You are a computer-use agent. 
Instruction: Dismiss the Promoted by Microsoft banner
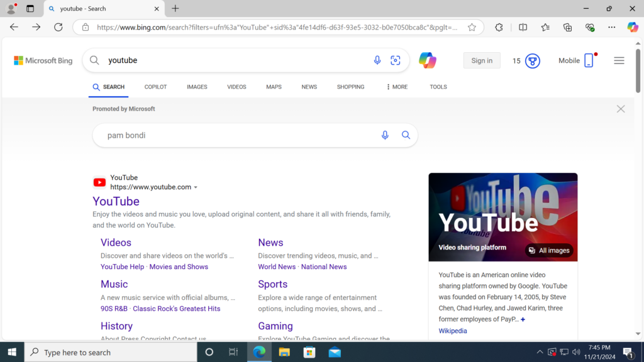(621, 109)
